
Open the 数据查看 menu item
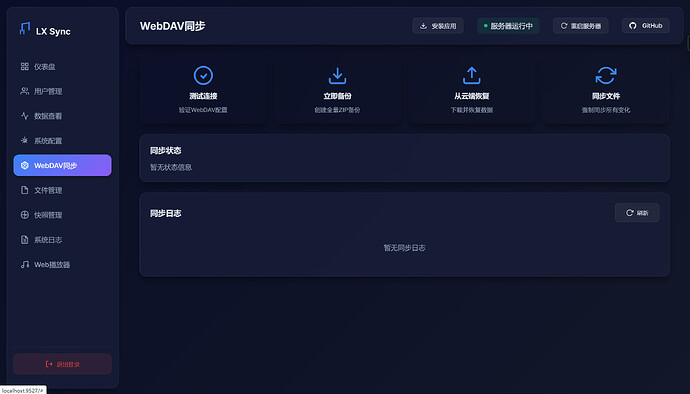click(62, 116)
